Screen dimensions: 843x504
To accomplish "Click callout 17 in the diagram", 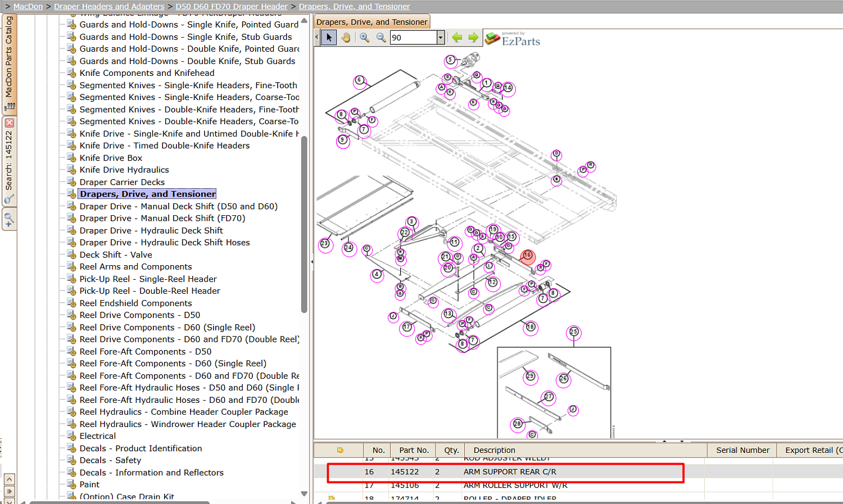I will click(x=407, y=327).
